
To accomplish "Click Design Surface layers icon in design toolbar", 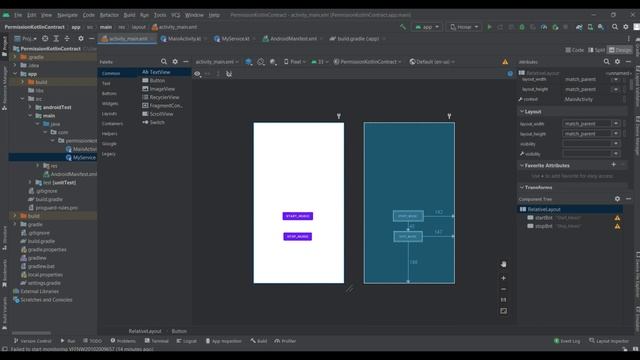I will pyautogui.click(x=249, y=62).
